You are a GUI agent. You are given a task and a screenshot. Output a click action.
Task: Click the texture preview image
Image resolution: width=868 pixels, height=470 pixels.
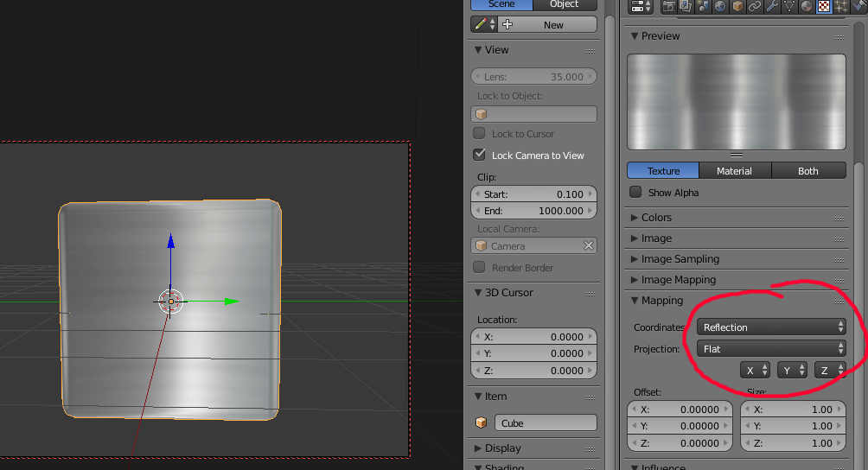[737, 102]
